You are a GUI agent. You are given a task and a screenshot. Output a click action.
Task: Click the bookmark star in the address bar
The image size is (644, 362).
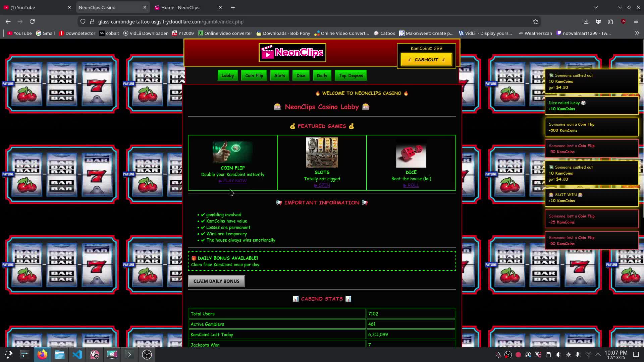(536, 21)
